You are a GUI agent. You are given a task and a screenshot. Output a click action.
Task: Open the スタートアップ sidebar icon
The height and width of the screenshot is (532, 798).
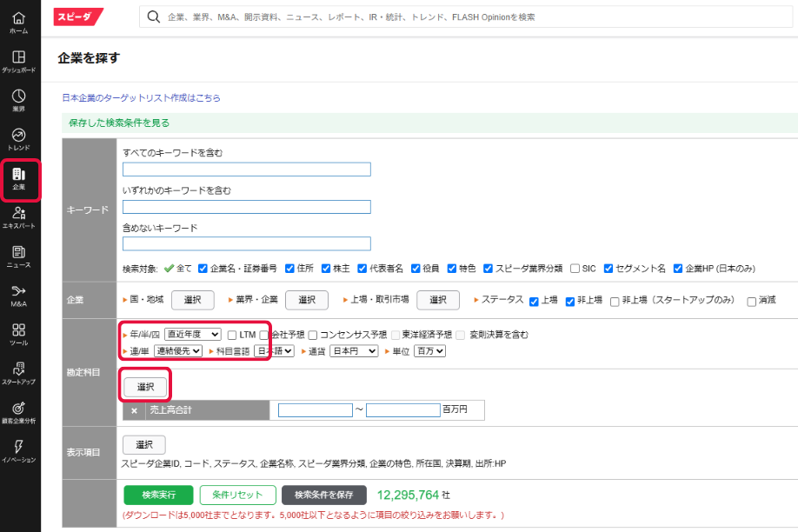(19, 376)
